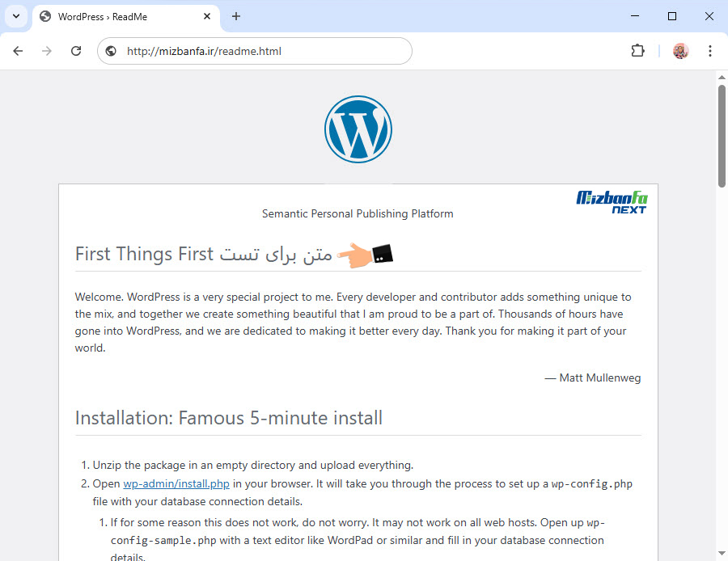Open the Extensions puzzle icon
728x561 pixels.
pos(637,51)
